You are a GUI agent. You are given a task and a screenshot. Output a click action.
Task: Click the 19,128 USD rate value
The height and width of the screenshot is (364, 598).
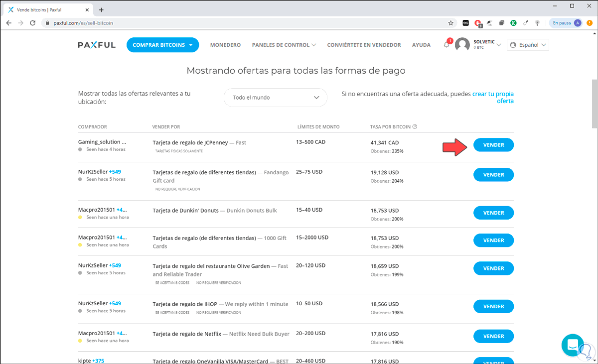pos(385,172)
